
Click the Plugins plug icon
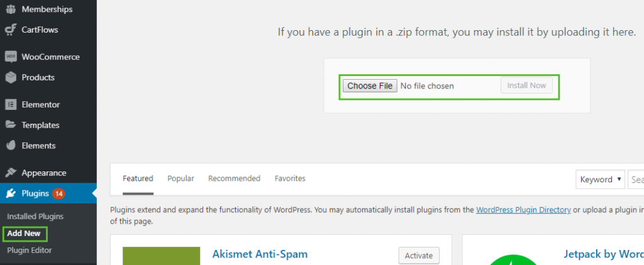(x=10, y=193)
